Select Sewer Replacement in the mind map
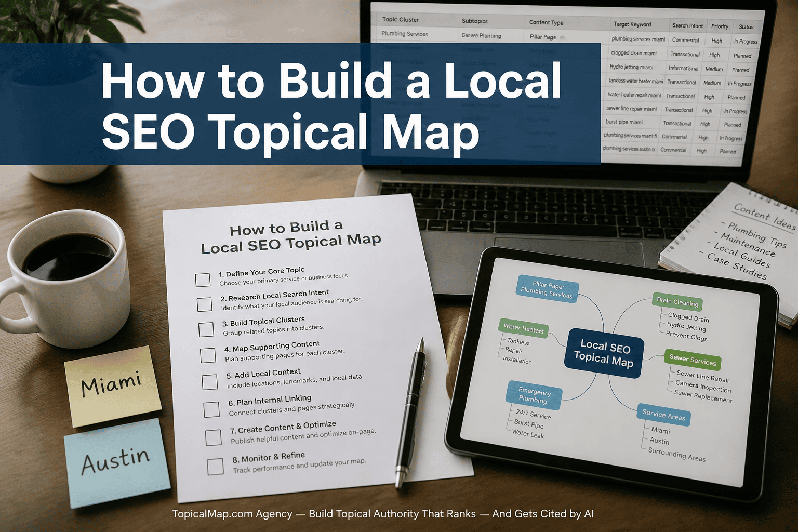 (703, 396)
